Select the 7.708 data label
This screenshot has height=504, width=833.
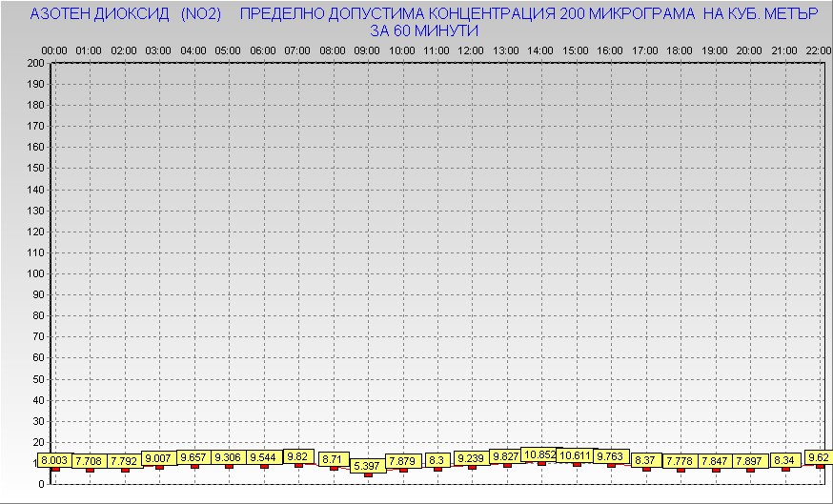point(90,461)
